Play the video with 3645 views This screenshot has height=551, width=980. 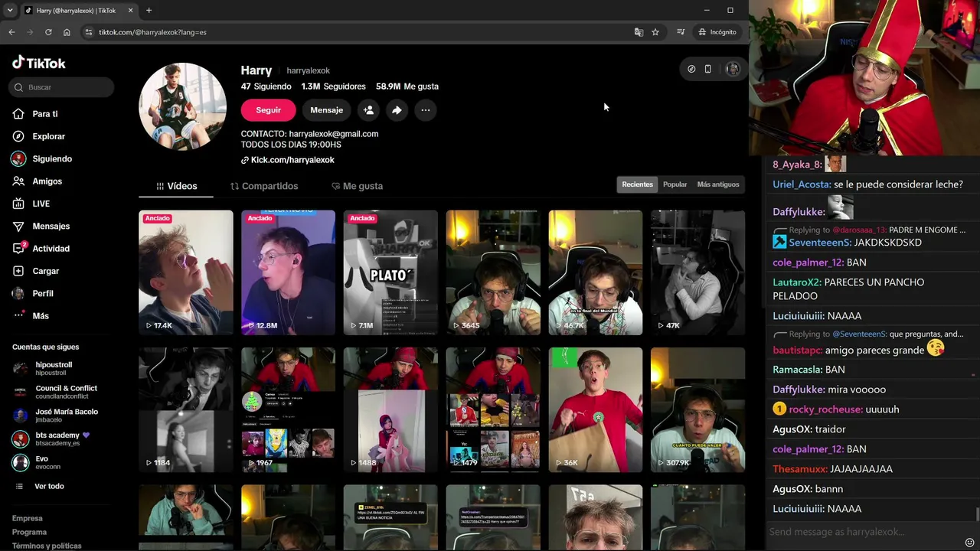pos(493,272)
